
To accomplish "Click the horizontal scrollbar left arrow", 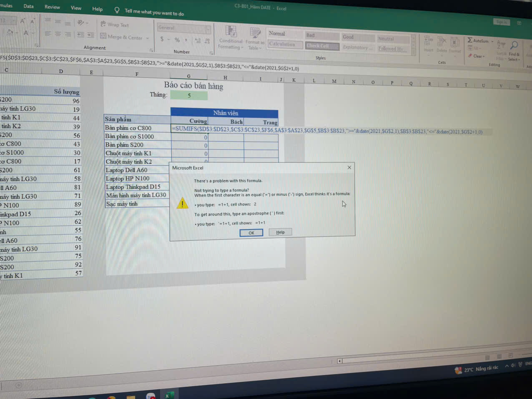I will pyautogui.click(x=340, y=361).
